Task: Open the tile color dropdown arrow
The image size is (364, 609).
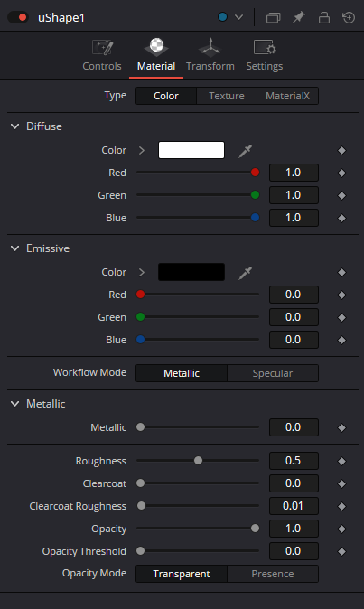Action: pos(238,17)
